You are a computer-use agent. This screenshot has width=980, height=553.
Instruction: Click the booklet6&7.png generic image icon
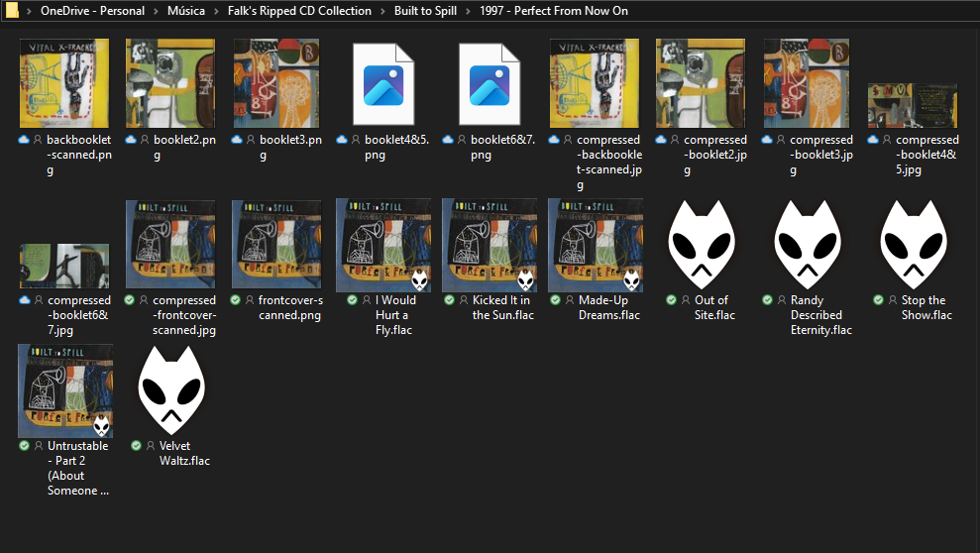coord(490,84)
